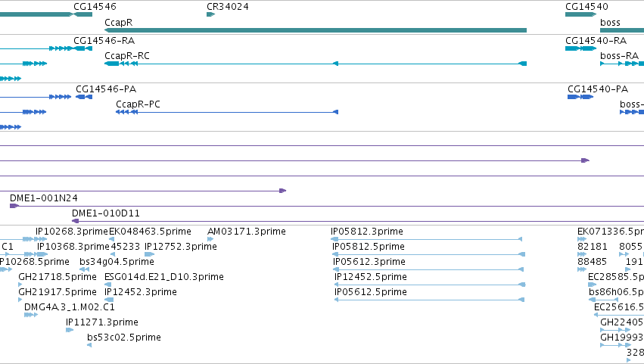
Task: Click the IP05812.3prime EST label
Action: click(x=367, y=232)
